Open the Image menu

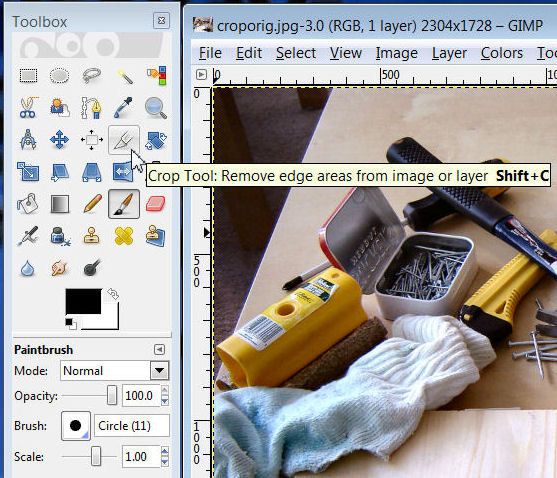pos(397,53)
